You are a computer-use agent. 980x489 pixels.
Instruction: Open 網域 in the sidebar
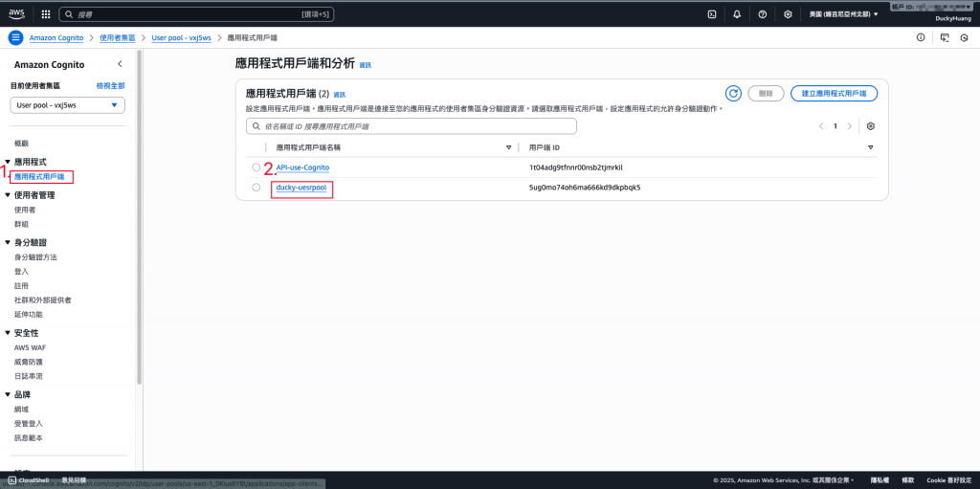[x=21, y=409]
